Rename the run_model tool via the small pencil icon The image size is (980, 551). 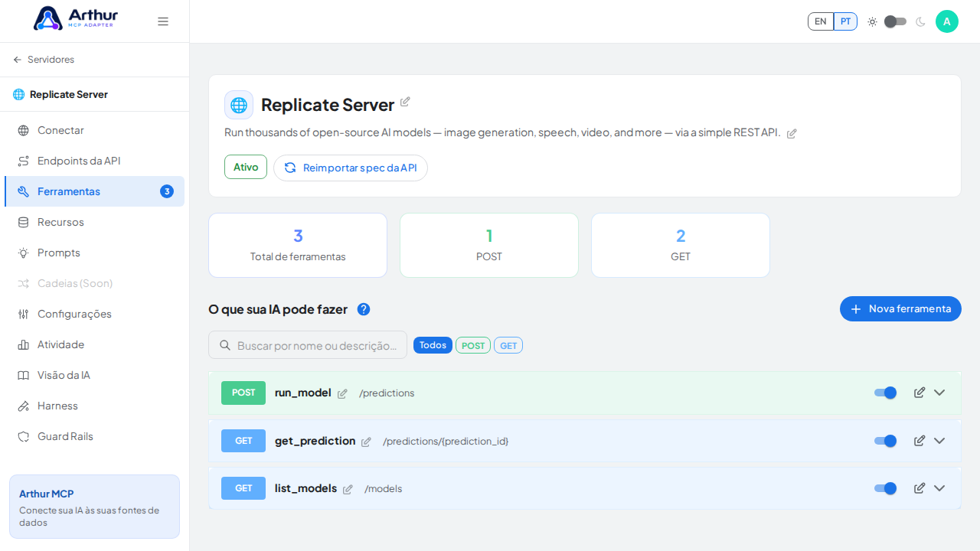[x=342, y=393]
